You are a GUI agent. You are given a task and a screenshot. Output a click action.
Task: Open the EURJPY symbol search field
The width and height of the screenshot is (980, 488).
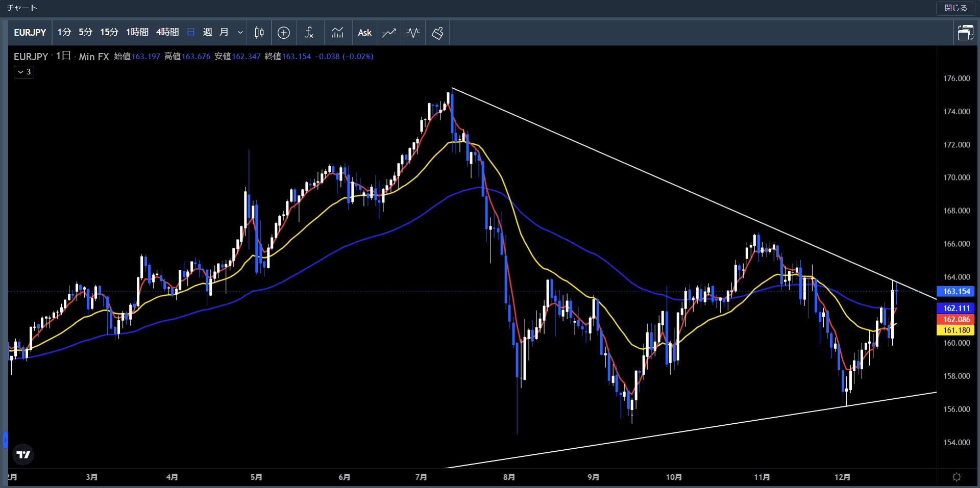[30, 33]
